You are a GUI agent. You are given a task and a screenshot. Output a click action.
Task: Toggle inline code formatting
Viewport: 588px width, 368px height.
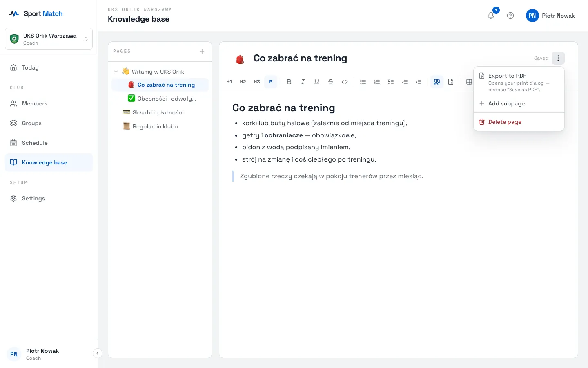[345, 82]
